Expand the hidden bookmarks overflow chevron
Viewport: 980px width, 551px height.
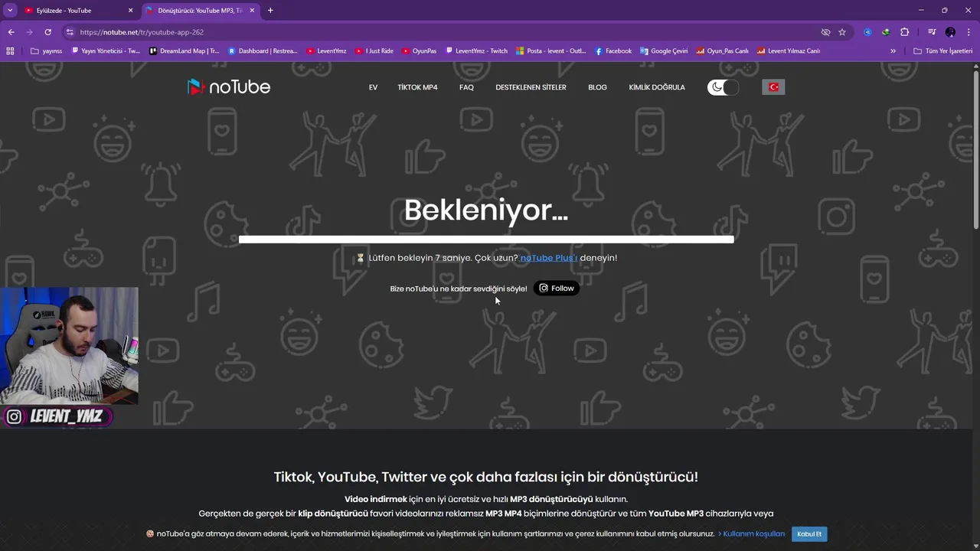(893, 51)
